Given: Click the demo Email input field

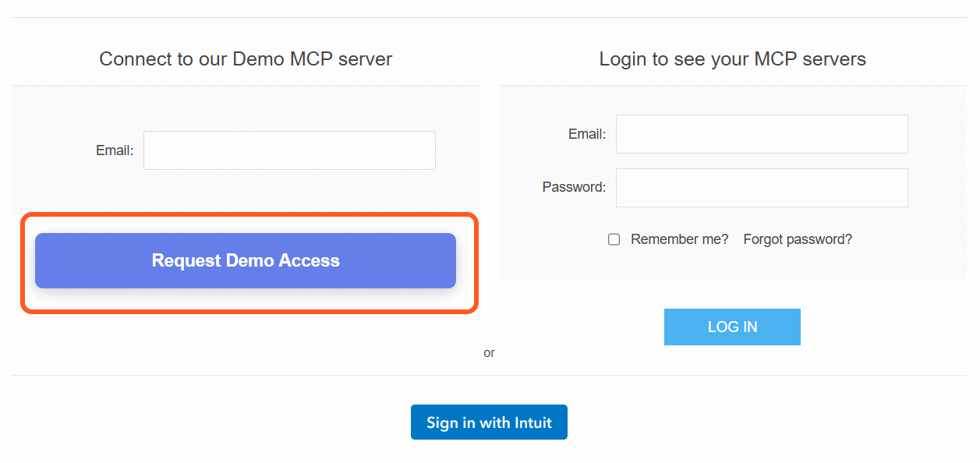Looking at the screenshot, I should click(288, 150).
